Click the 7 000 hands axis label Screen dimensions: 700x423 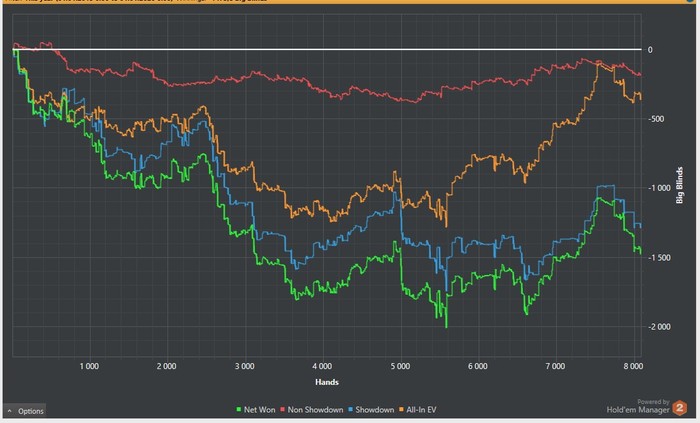(x=555, y=366)
